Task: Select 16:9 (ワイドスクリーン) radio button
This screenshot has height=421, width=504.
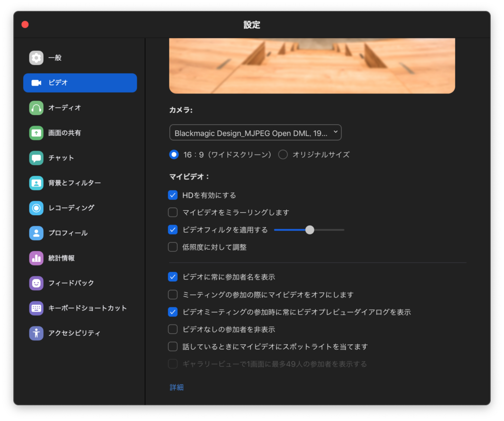Action: [174, 155]
